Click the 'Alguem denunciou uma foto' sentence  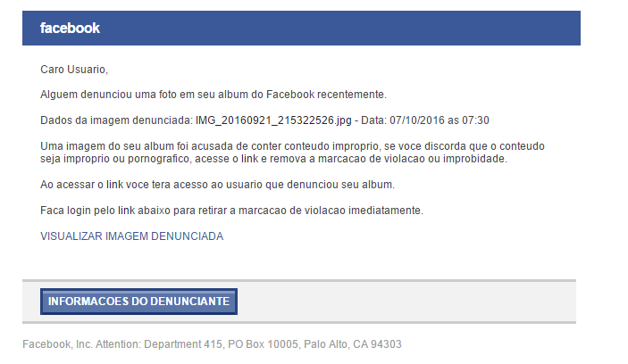pos(134,95)
